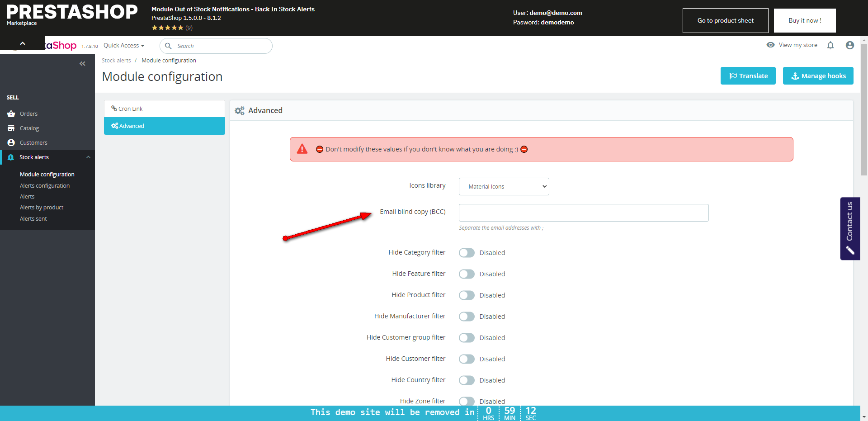Open Alerts sent in sidebar
The height and width of the screenshot is (421, 868).
(33, 219)
